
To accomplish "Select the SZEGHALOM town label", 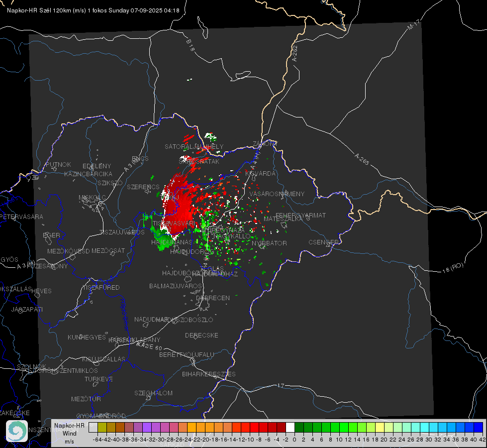I will pyautogui.click(x=153, y=393).
